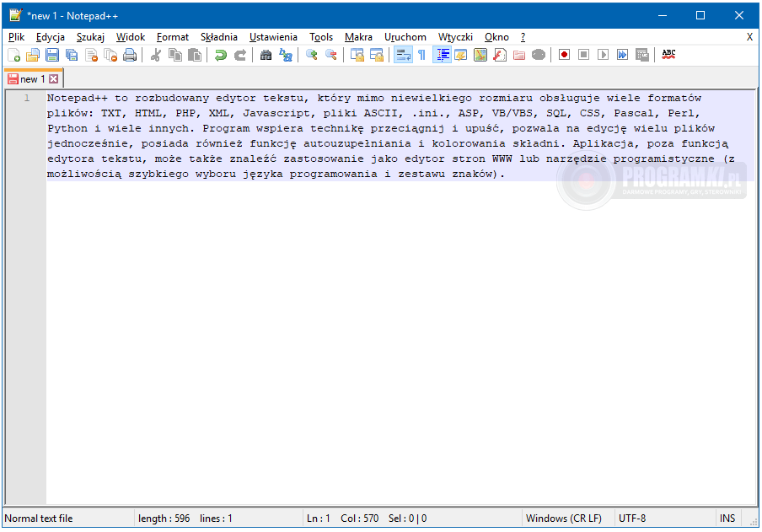Click 'Ln : 1' in the status bar

(x=319, y=519)
